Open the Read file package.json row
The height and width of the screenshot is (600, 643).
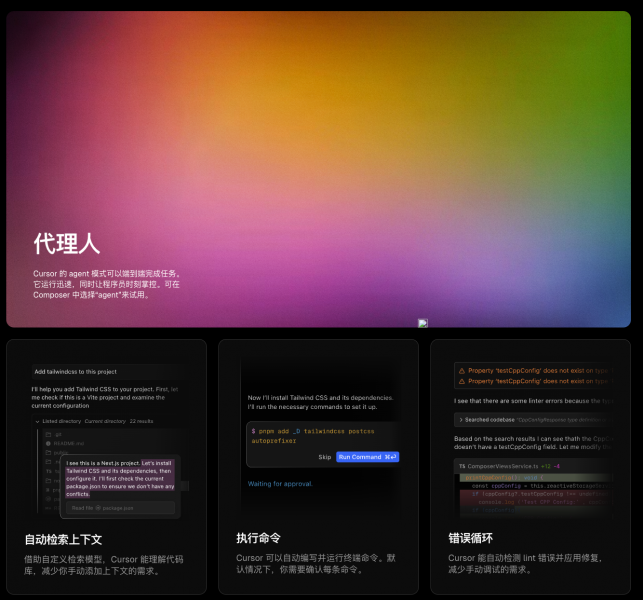(x=121, y=508)
